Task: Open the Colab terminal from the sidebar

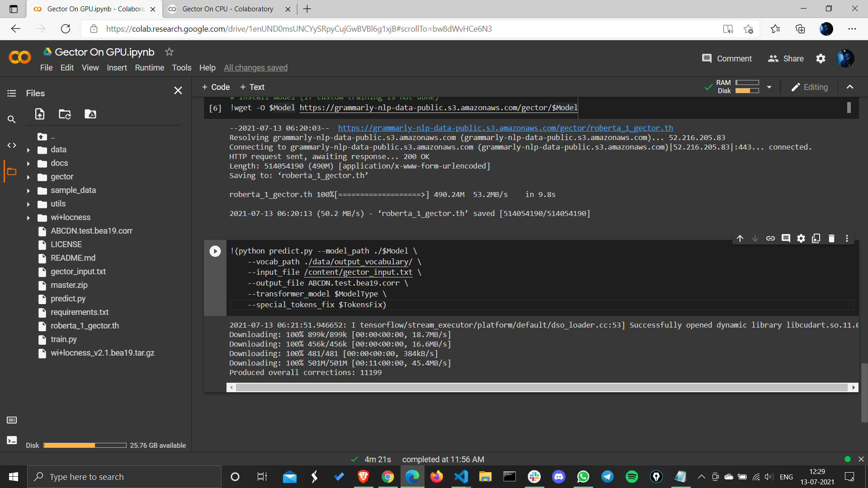Action: pyautogui.click(x=12, y=440)
